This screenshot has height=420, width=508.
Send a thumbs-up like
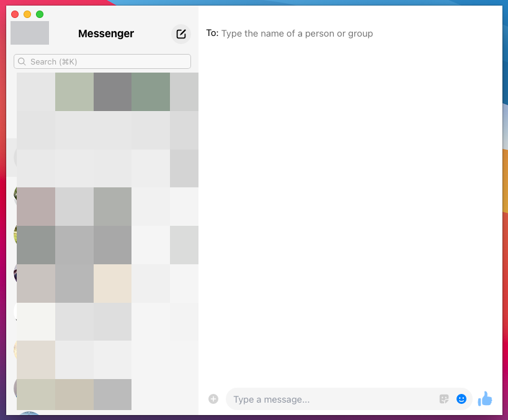(485, 399)
